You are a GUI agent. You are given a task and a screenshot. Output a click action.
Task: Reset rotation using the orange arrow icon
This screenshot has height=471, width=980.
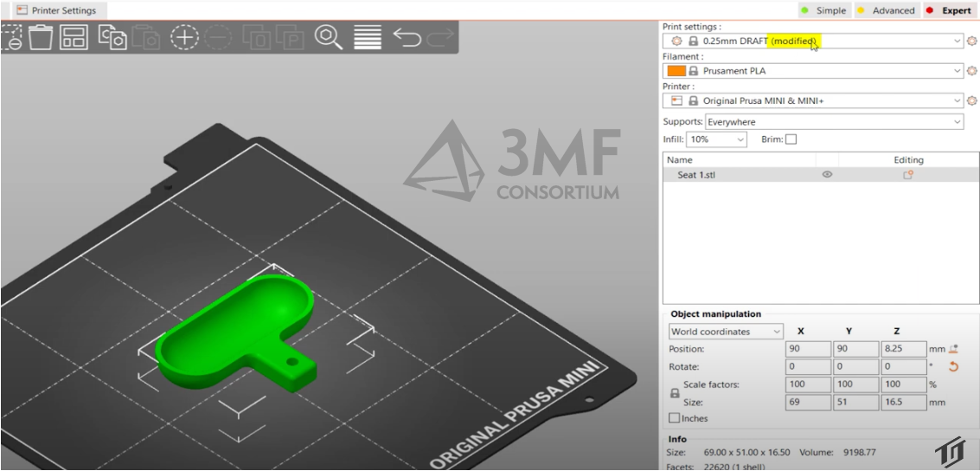pyautogui.click(x=954, y=367)
